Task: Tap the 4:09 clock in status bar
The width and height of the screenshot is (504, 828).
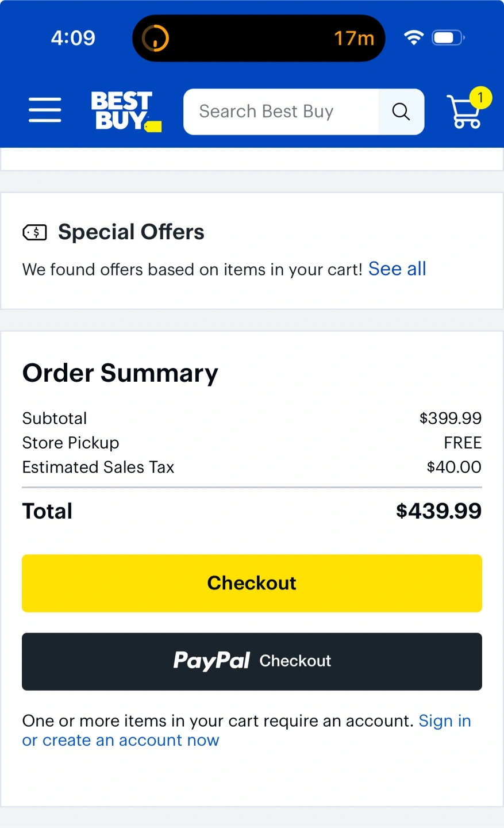Action: [73, 38]
